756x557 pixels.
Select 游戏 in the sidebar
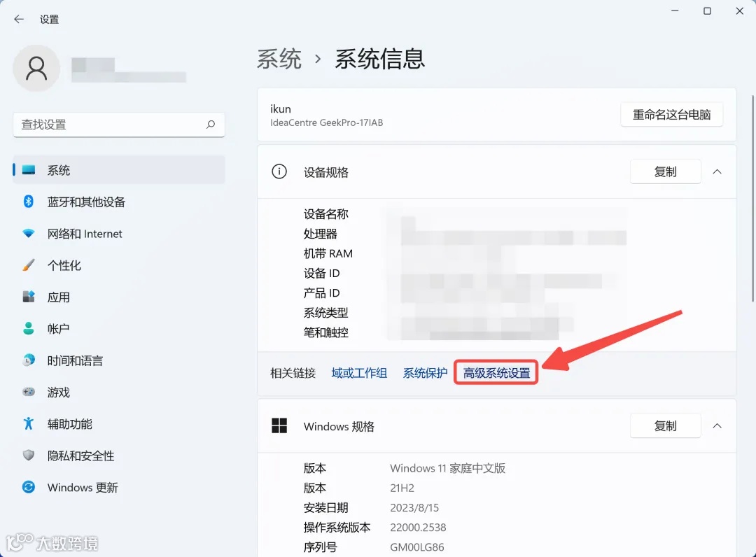tap(118, 392)
